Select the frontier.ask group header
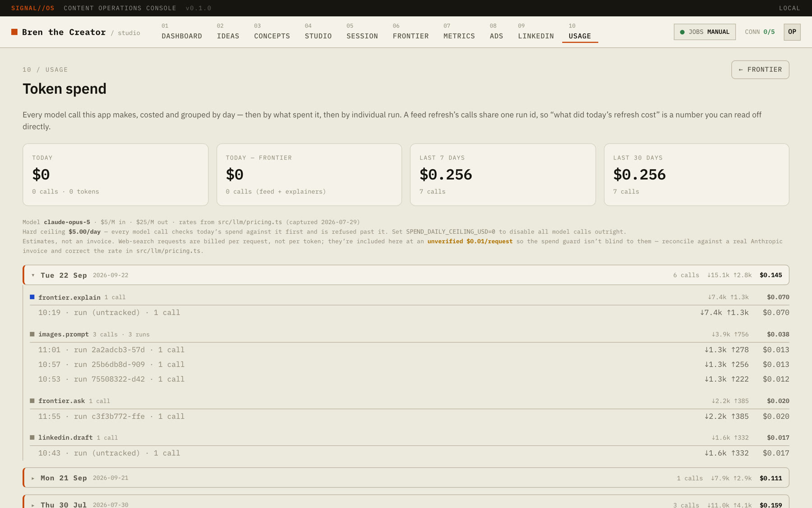Viewport: 812px width, 508px height. pyautogui.click(x=410, y=401)
